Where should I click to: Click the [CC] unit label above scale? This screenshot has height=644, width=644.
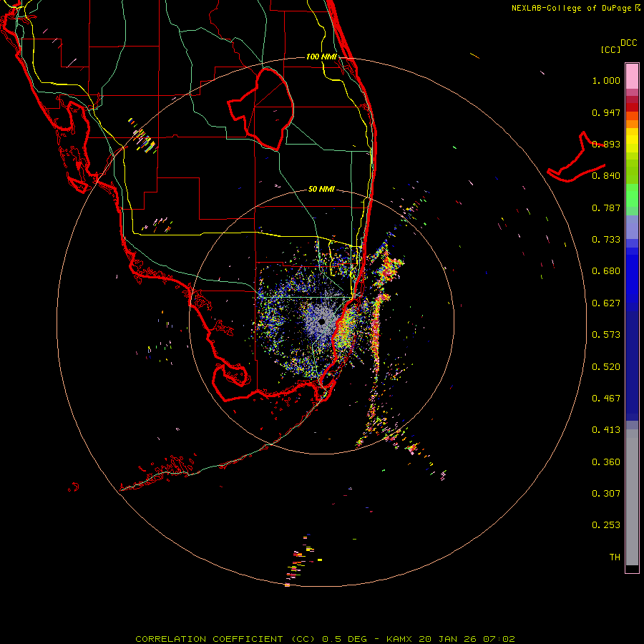[x=611, y=49]
